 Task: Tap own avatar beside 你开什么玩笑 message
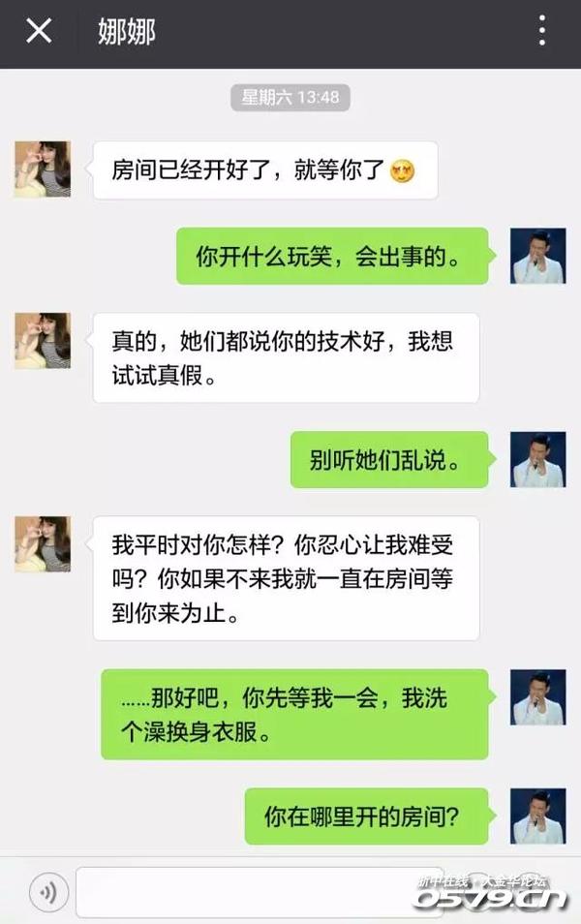pos(538,256)
